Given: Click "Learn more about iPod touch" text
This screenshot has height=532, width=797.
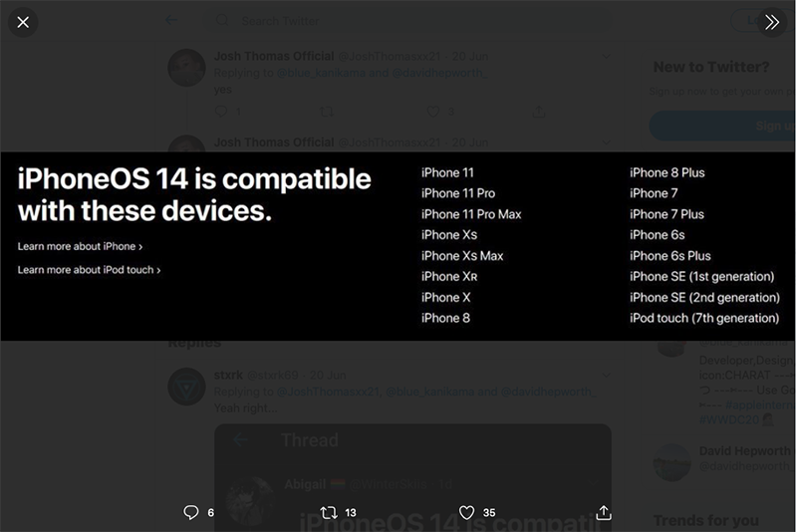Looking at the screenshot, I should (89, 270).
